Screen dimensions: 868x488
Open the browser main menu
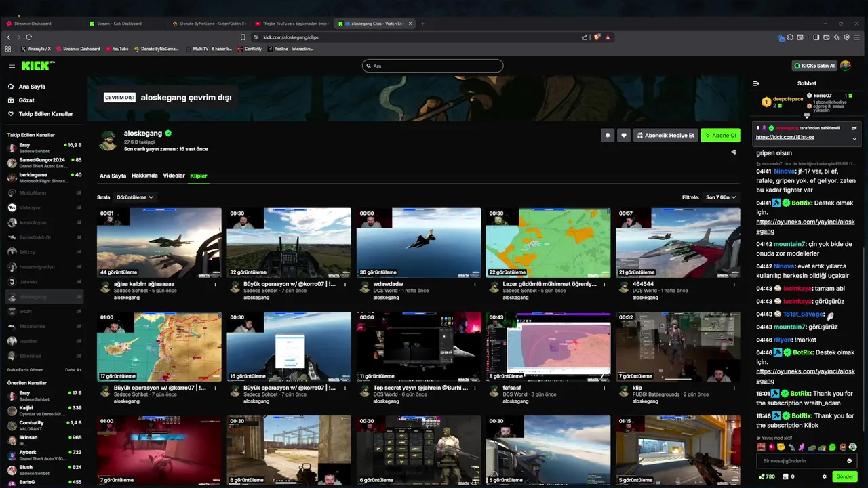858,37
